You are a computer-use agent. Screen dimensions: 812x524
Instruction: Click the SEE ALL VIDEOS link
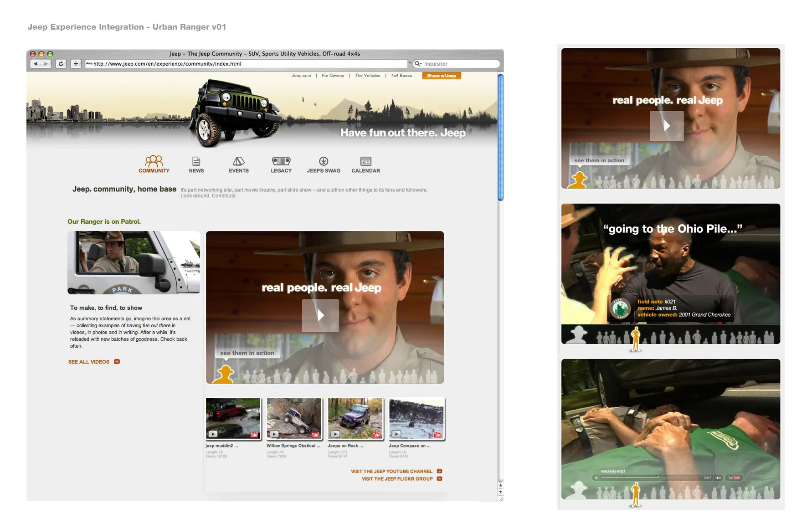89,362
